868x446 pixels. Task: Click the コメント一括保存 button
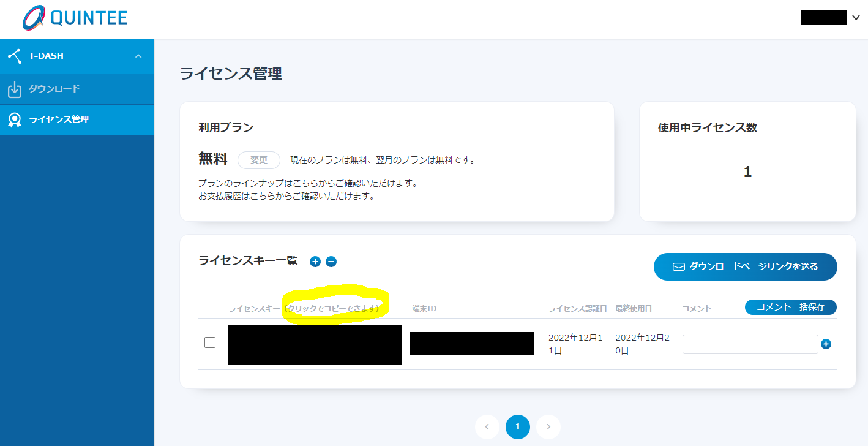pyautogui.click(x=790, y=307)
